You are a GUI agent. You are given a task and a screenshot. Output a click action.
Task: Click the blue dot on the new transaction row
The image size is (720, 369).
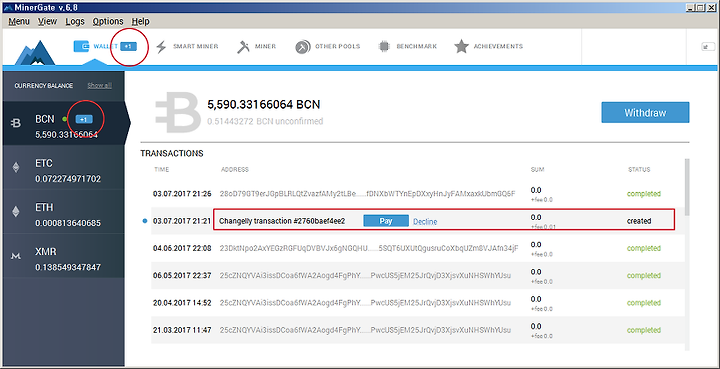coord(145,221)
